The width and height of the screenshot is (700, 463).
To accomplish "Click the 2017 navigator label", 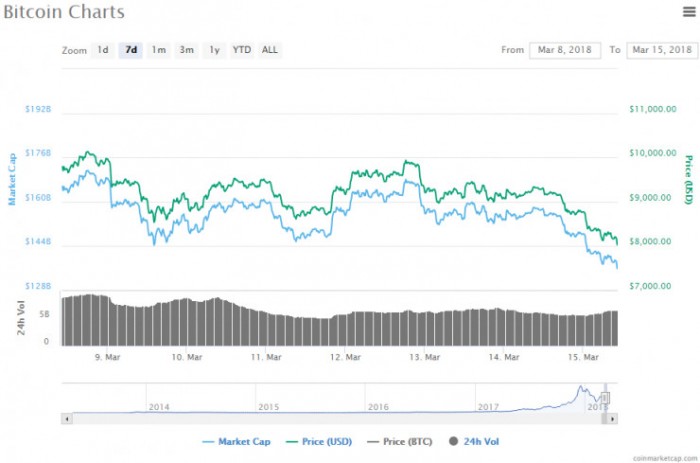I will [x=488, y=407].
